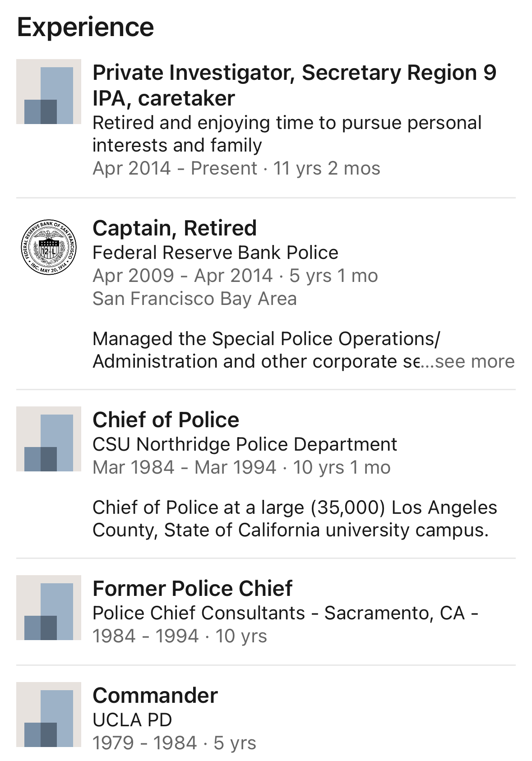Open the 'Chief of Police' position title

(166, 420)
